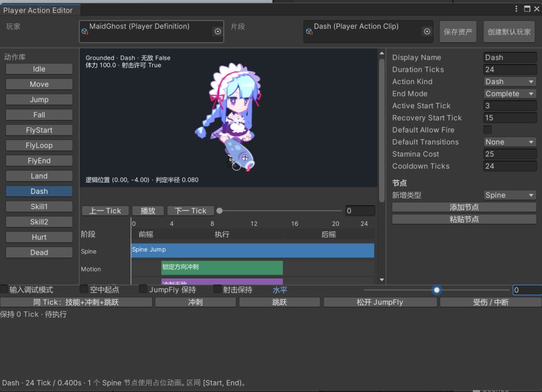
Task: Click the Cooldown Ticks field
Action: click(510, 166)
